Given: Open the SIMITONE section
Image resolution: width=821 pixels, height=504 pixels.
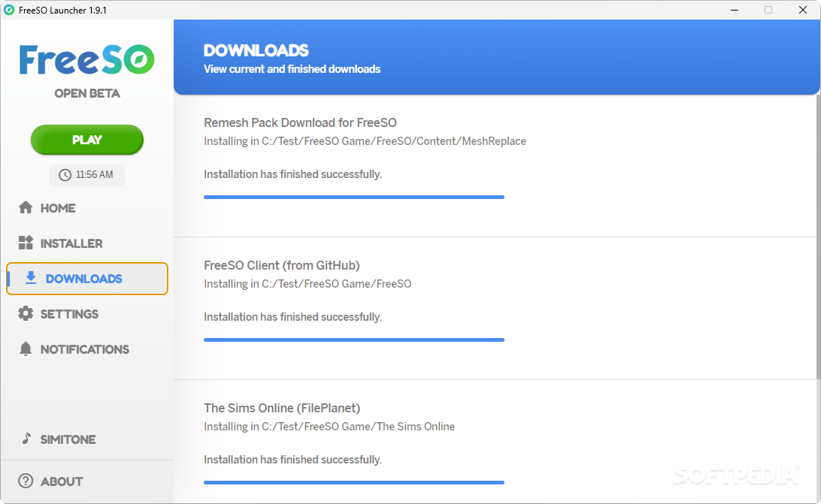Looking at the screenshot, I should coord(58,439).
